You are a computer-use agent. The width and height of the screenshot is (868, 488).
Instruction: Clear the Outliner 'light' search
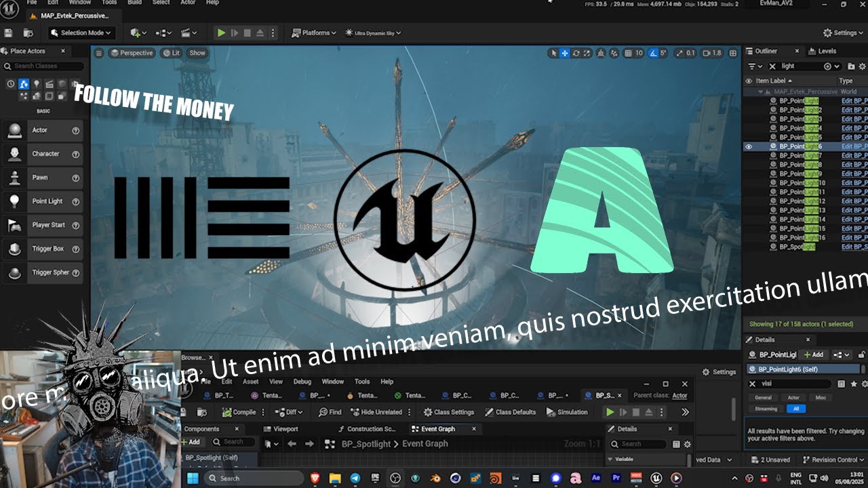(772, 66)
